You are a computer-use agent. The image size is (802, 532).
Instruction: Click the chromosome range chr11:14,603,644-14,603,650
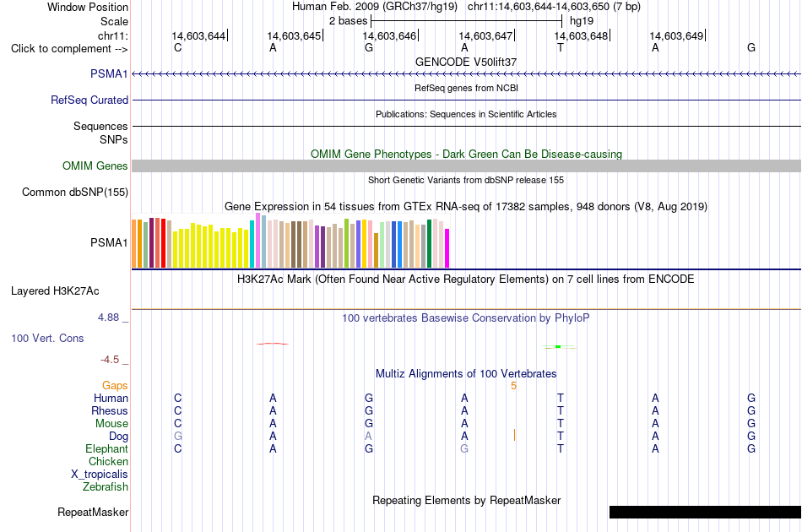(x=538, y=7)
